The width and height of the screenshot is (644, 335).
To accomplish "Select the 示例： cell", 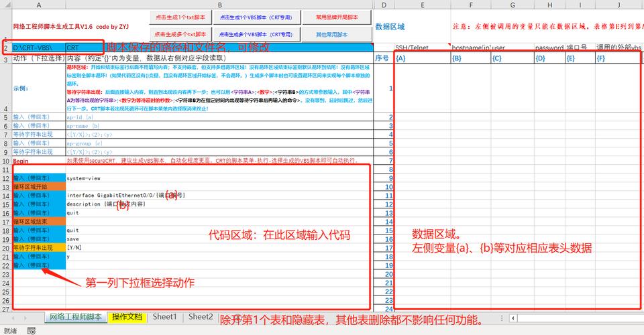I will [39, 88].
